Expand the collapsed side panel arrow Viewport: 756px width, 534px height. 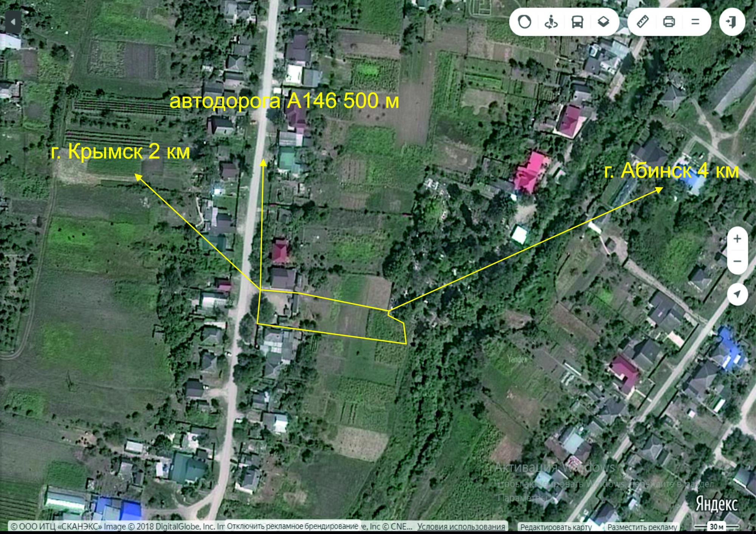tap(13, 22)
